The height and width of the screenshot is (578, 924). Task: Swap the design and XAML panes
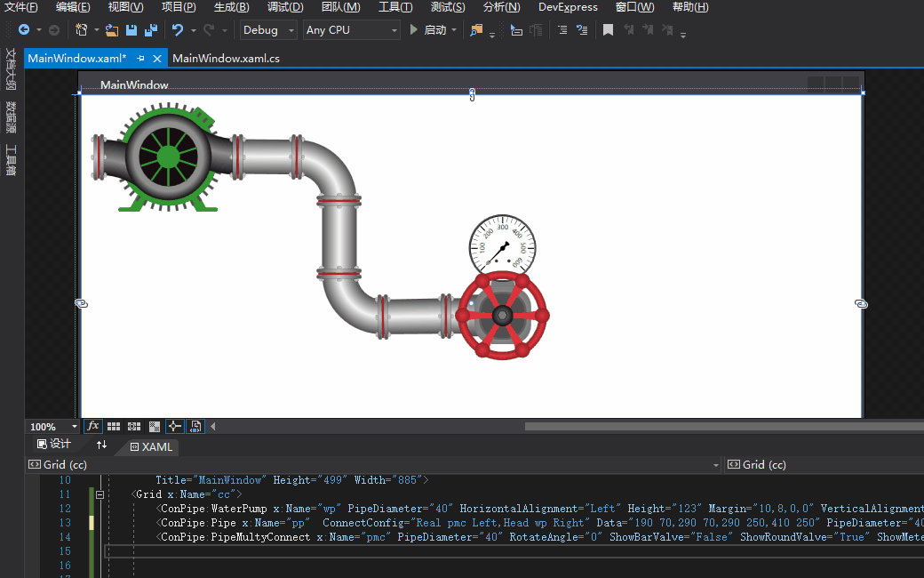(101, 446)
